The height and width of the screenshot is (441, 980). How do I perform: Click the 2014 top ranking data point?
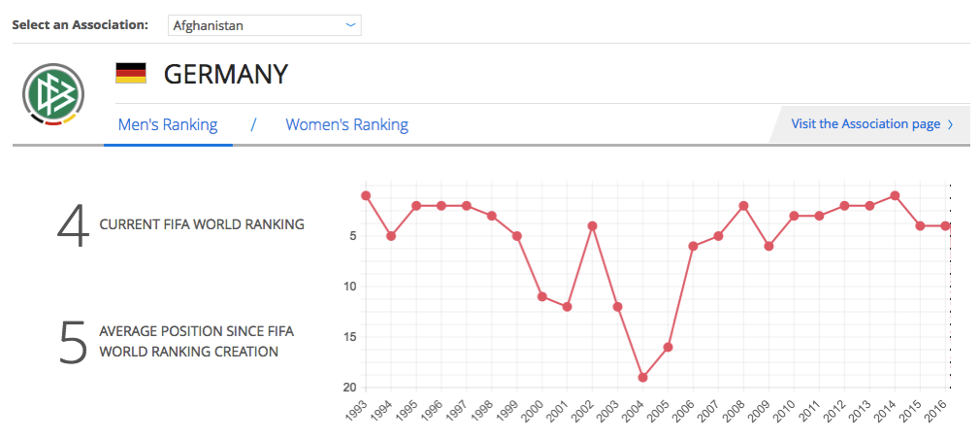(x=895, y=195)
